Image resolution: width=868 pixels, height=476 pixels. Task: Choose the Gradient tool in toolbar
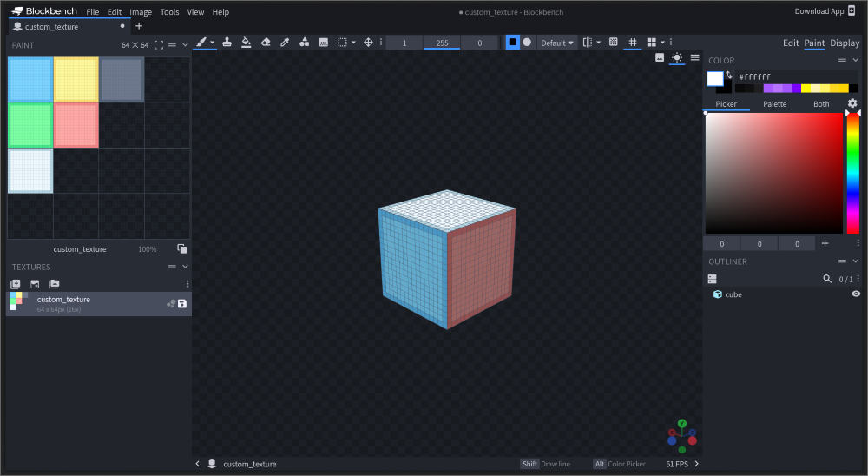(324, 42)
